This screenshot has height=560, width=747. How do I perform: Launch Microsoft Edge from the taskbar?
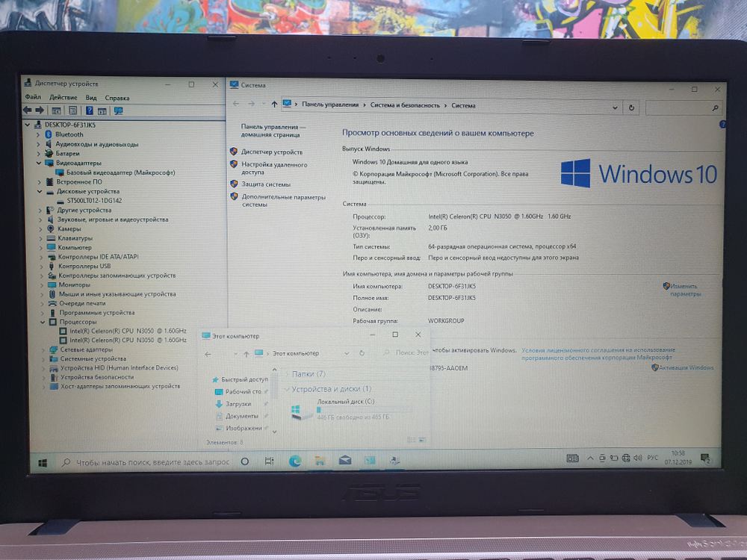coord(295,461)
